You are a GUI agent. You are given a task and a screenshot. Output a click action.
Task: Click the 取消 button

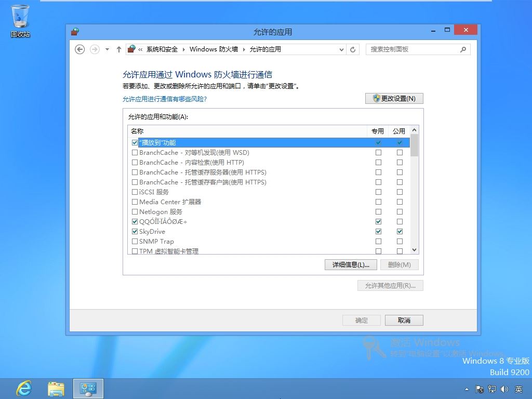coord(404,320)
